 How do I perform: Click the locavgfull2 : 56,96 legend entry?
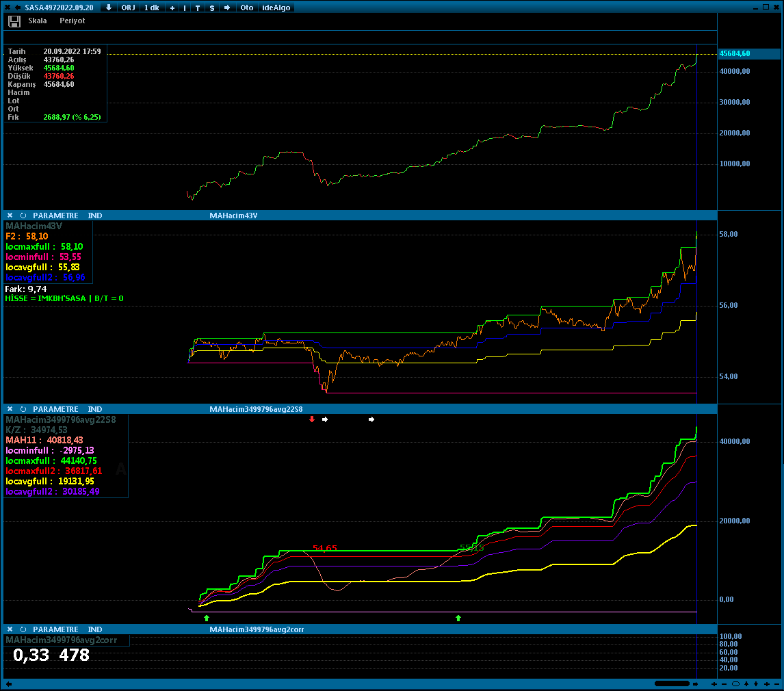[x=45, y=278]
